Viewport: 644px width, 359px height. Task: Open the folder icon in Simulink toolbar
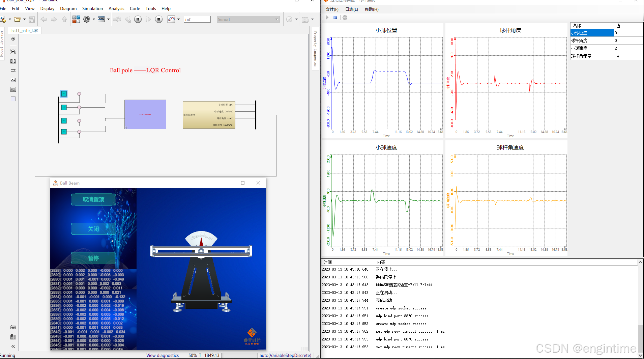click(x=17, y=19)
